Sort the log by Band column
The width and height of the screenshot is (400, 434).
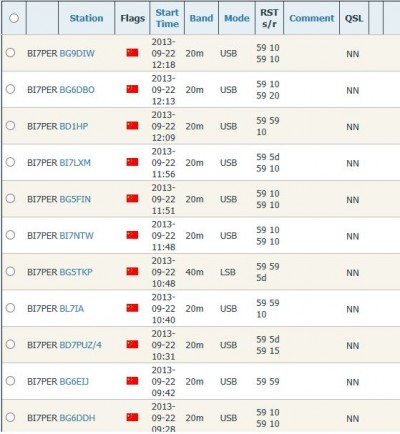tap(201, 18)
